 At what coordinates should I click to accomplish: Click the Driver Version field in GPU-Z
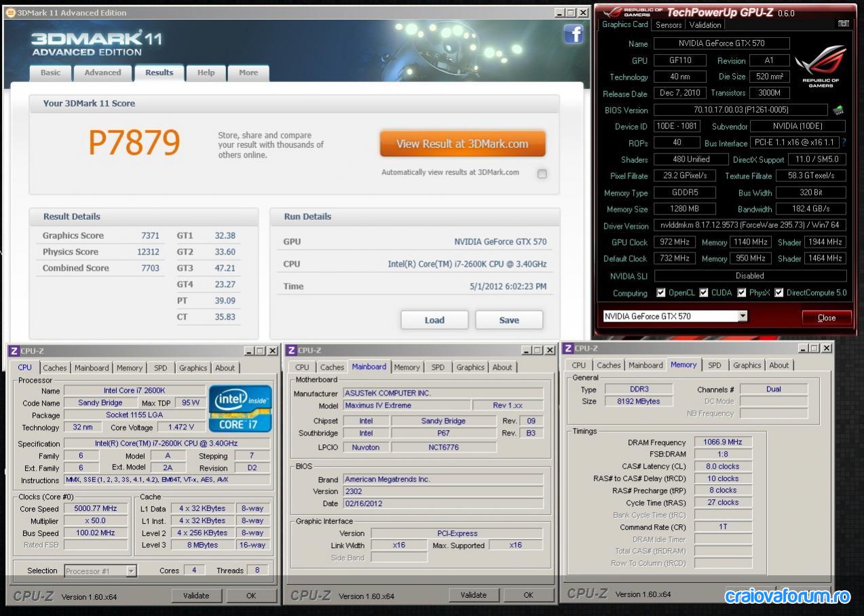tap(750, 225)
